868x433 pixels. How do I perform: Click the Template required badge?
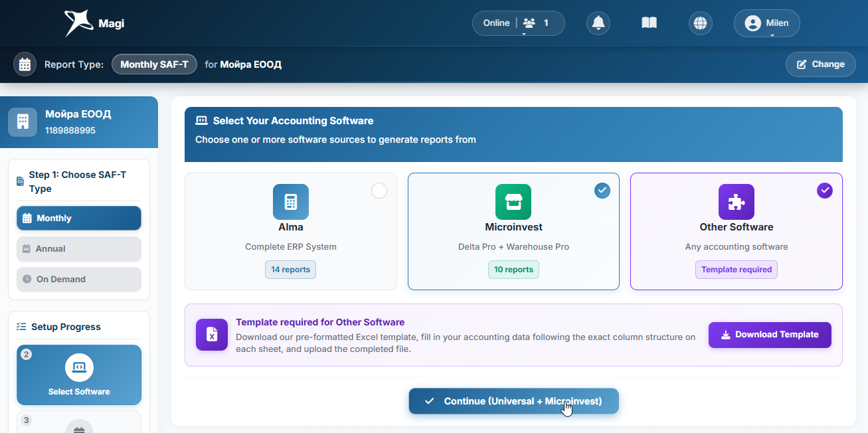737,270
